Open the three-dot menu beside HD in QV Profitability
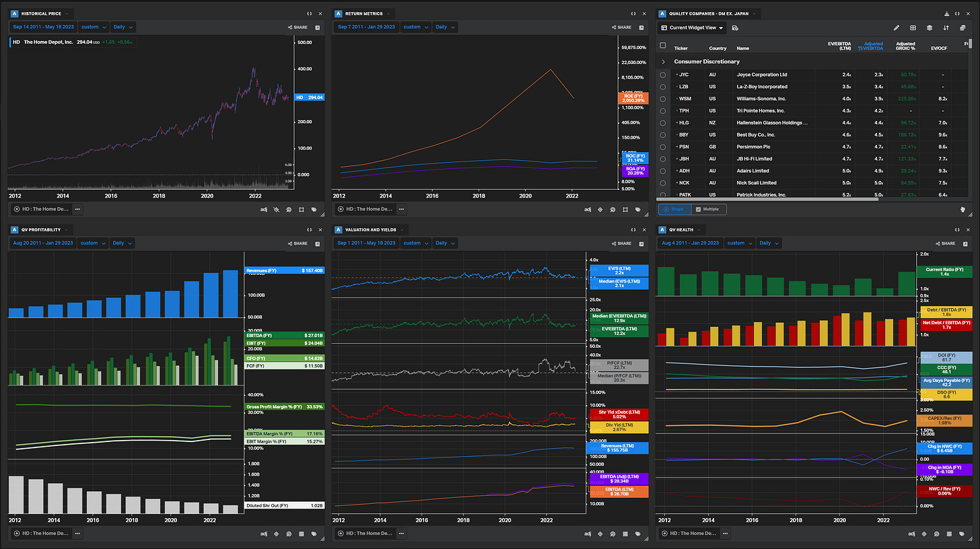 (78, 534)
